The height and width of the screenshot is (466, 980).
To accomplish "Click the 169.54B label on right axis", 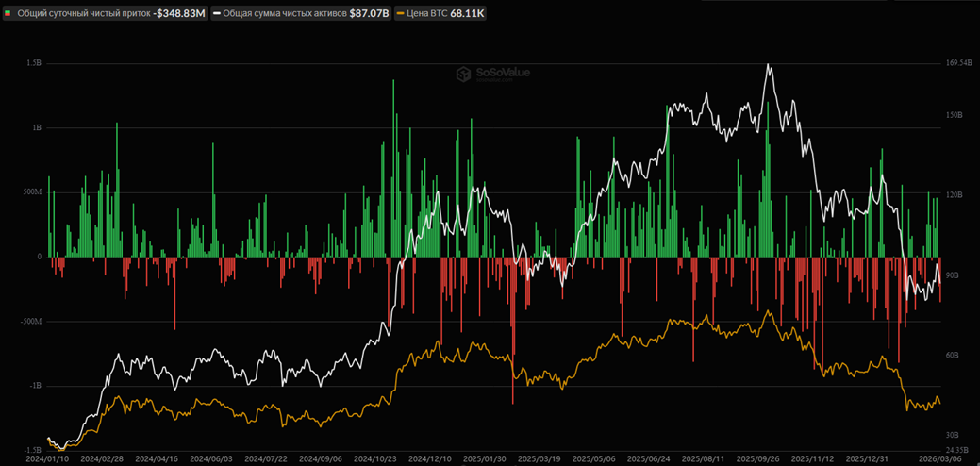I will click(957, 63).
